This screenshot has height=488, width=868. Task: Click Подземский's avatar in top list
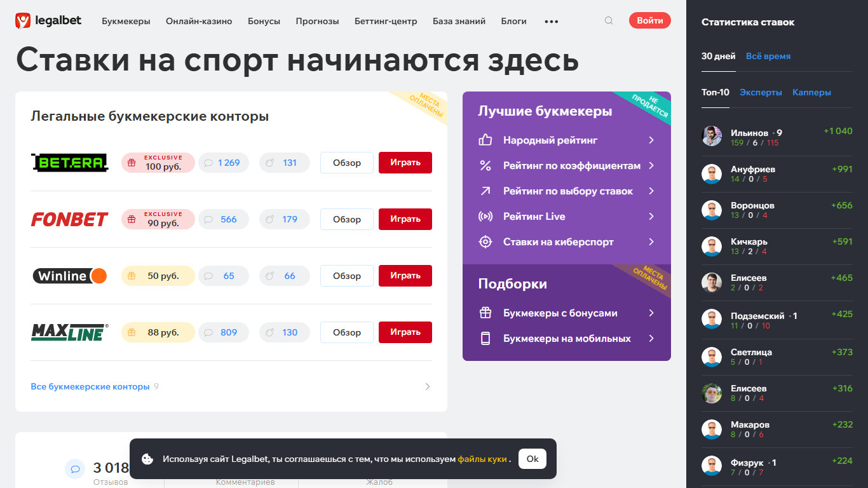point(712,319)
